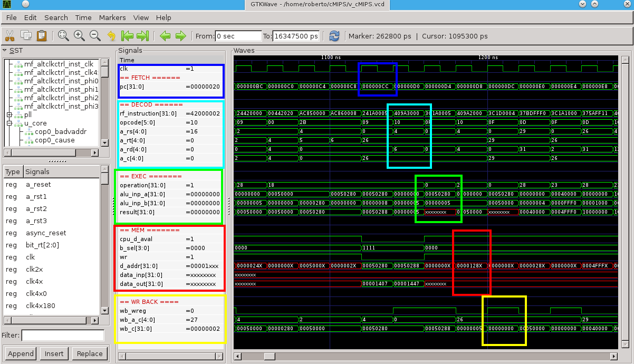634x364 pixels.
Task: Click the Append button
Action: (21, 353)
